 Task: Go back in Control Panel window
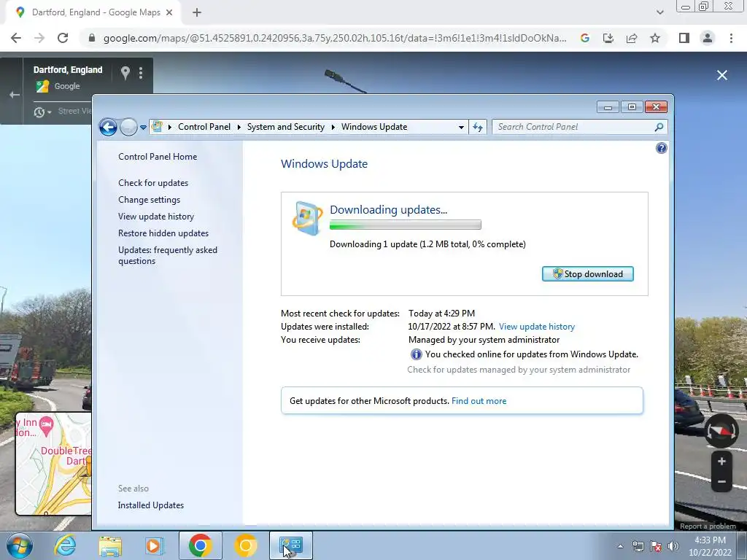(x=108, y=127)
